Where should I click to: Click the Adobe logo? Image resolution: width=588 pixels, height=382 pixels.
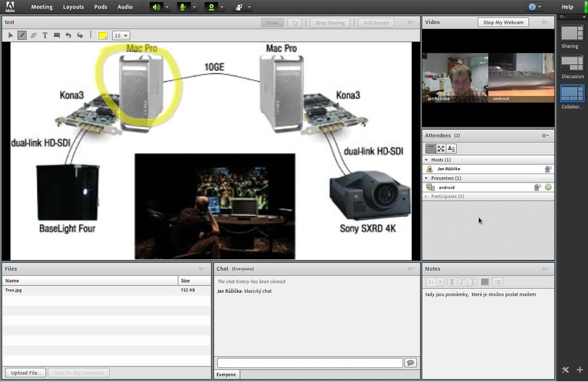[x=10, y=7]
